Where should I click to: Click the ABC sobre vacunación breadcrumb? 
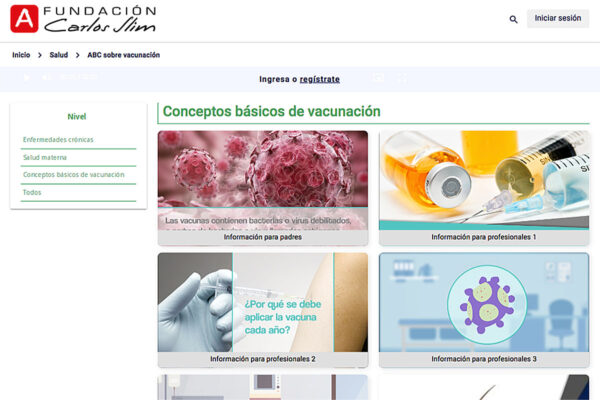tap(123, 55)
